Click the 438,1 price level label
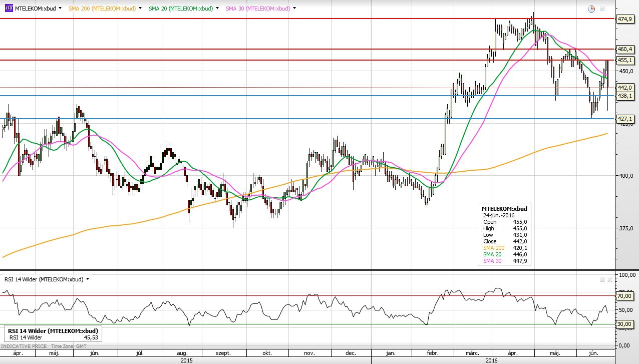The height and width of the screenshot is (364, 639). 625,95
